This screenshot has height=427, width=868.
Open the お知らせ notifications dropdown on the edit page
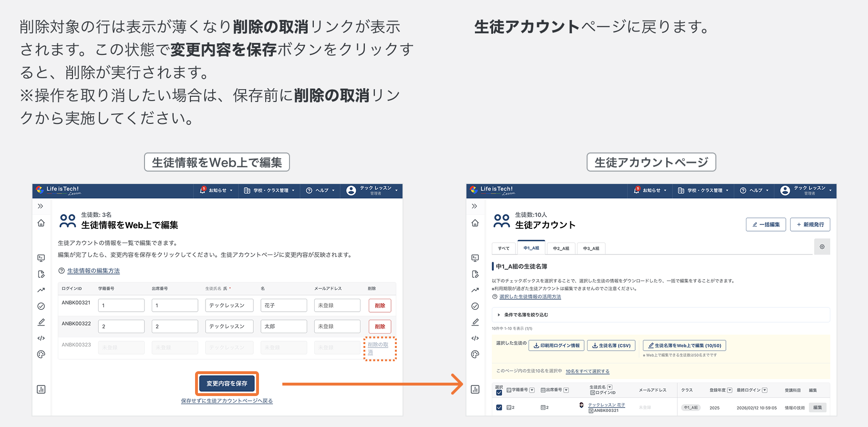click(x=217, y=191)
